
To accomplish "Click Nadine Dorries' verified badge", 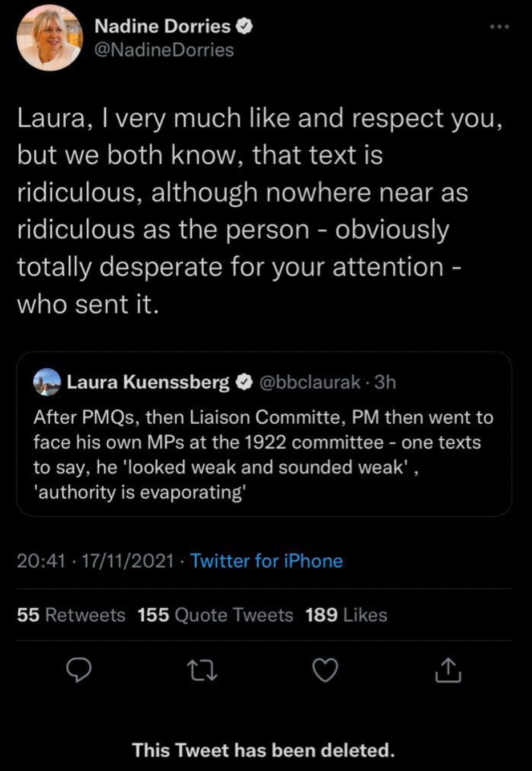I will point(245,25).
